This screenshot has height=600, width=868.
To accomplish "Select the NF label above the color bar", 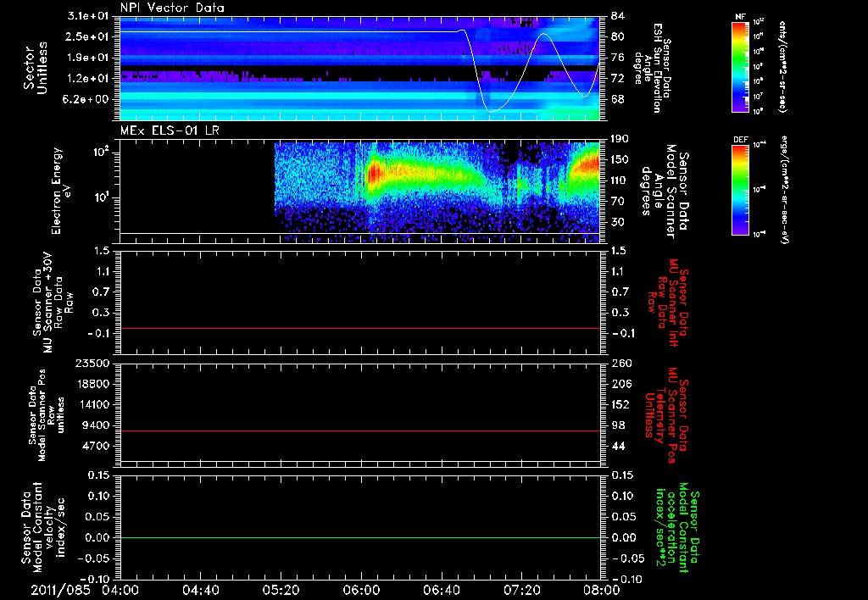I will (x=740, y=17).
